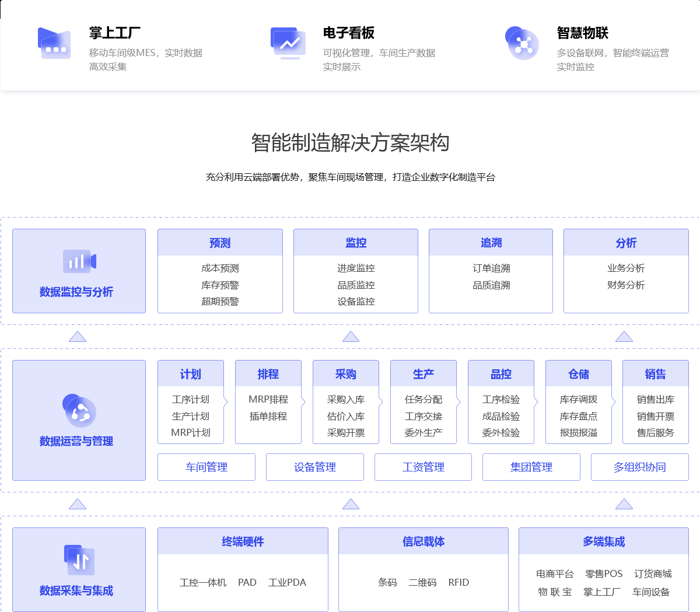The width and height of the screenshot is (700, 612).
Task: Choose the 集团管理 button
Action: coord(531,467)
